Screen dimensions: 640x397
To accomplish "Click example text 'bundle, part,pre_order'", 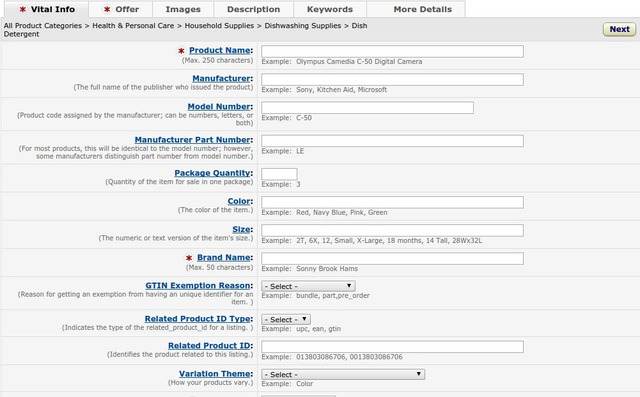I will (333, 295).
